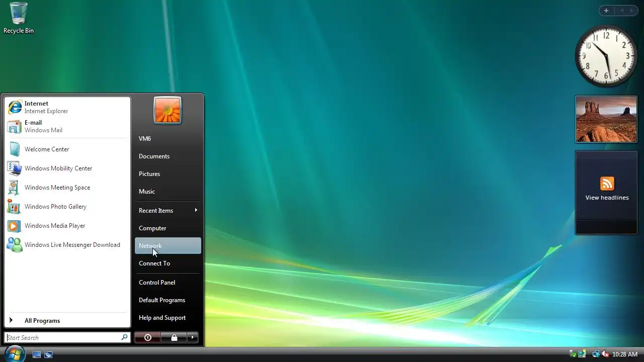Open the VM6 user folder

pos(168,138)
